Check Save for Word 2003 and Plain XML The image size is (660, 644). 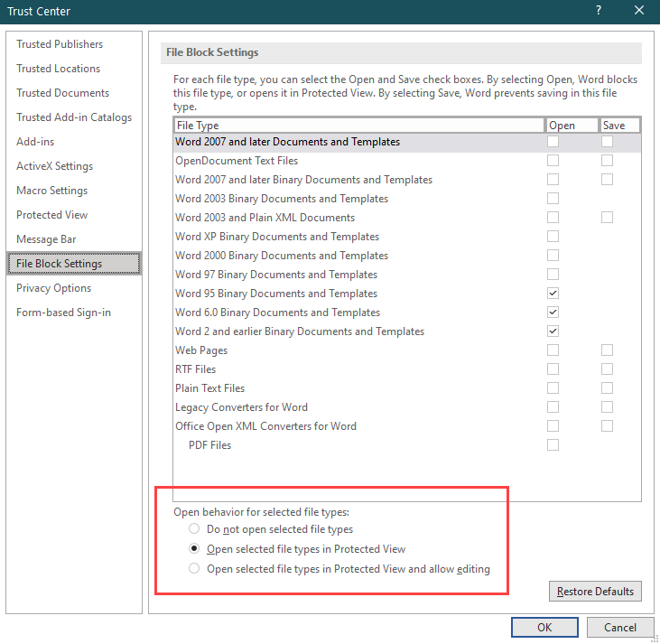click(607, 218)
